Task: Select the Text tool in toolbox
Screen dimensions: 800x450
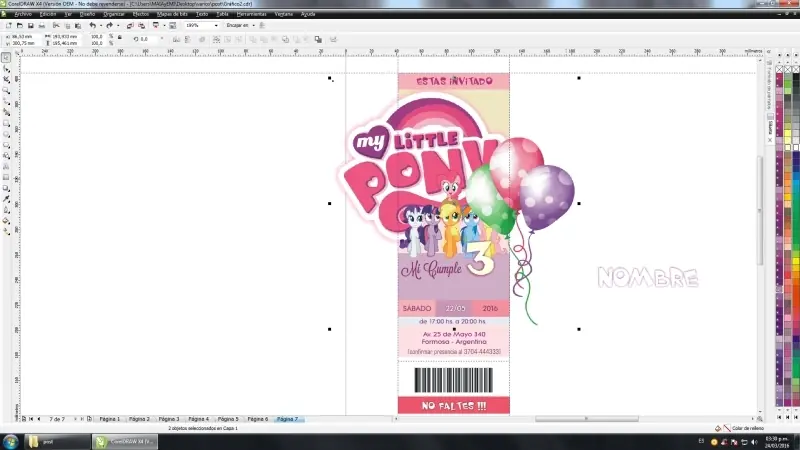Action: [6, 166]
